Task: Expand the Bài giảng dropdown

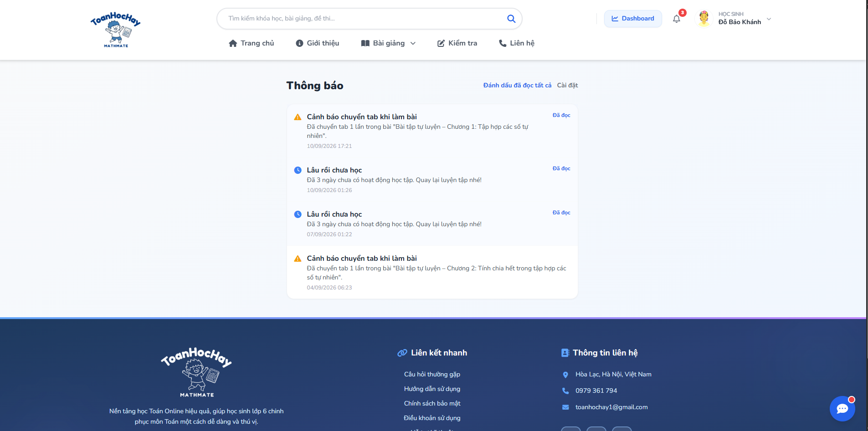Action: pyautogui.click(x=388, y=43)
